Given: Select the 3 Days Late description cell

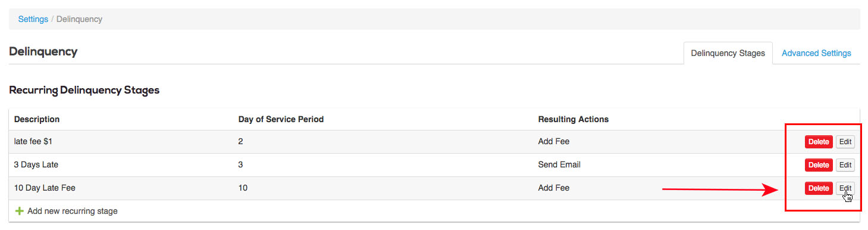Looking at the screenshot, I should click(x=36, y=165).
